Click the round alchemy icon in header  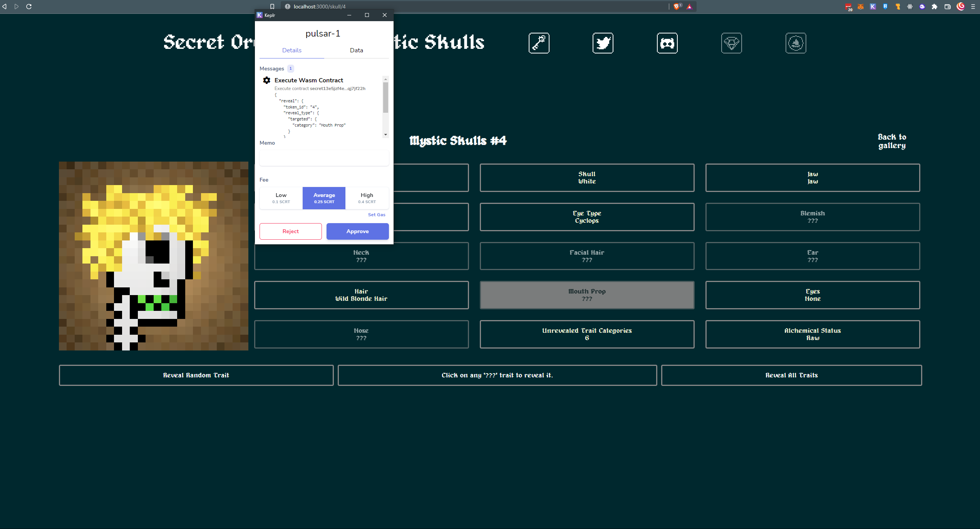[796, 43]
